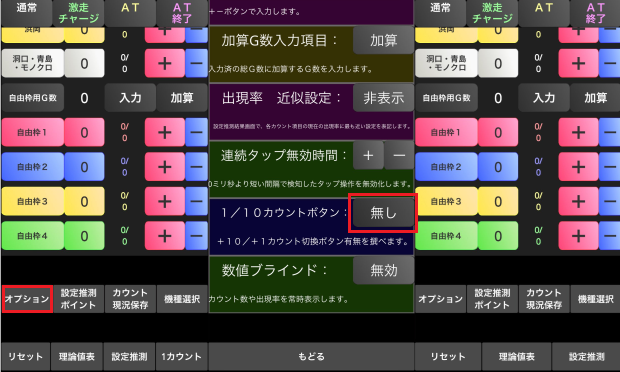Open 理論値表 on the left screen
The image size is (620, 372).
point(77,357)
